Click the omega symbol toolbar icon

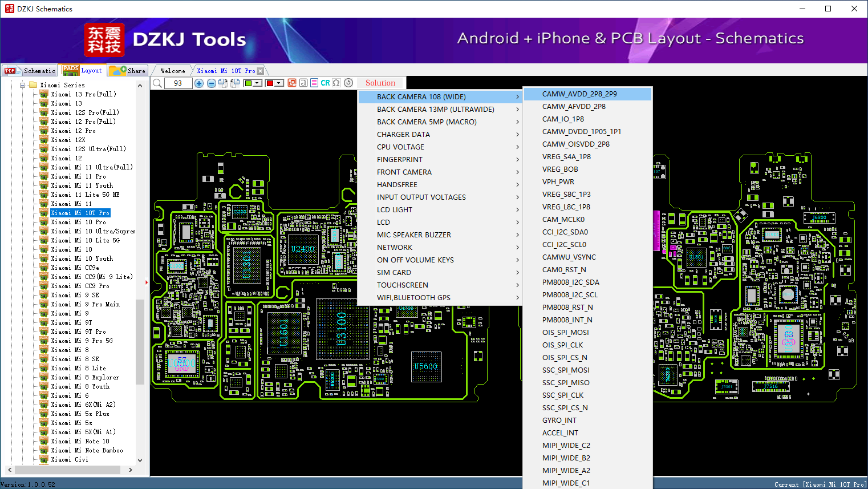[336, 83]
